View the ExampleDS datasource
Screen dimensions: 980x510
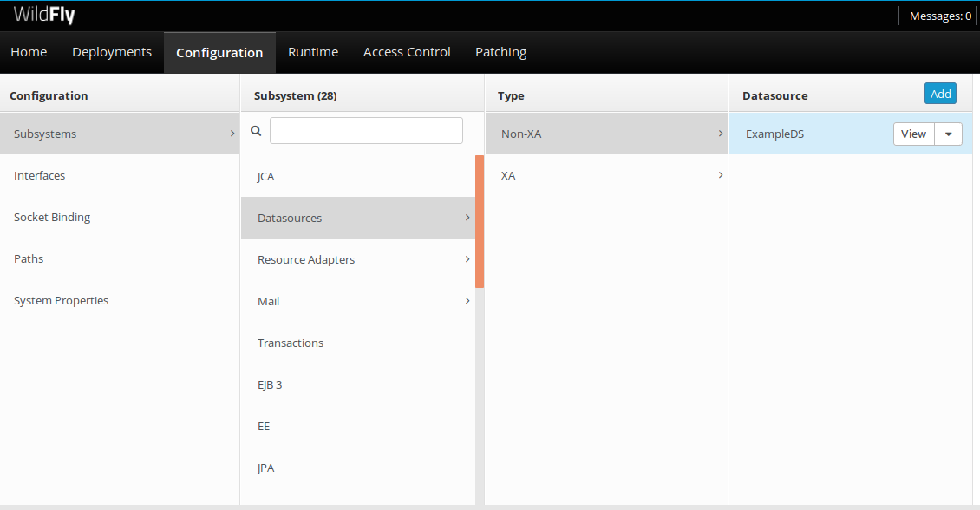point(913,134)
